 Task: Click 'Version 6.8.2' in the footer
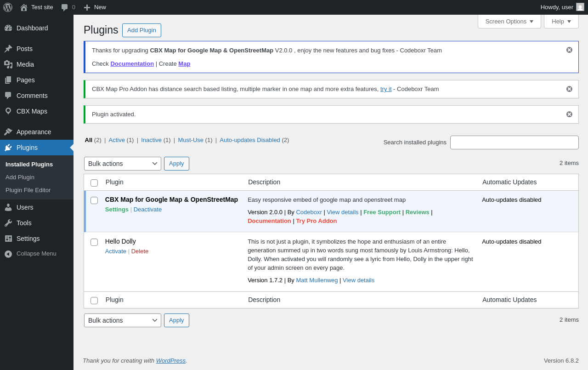[561, 361]
